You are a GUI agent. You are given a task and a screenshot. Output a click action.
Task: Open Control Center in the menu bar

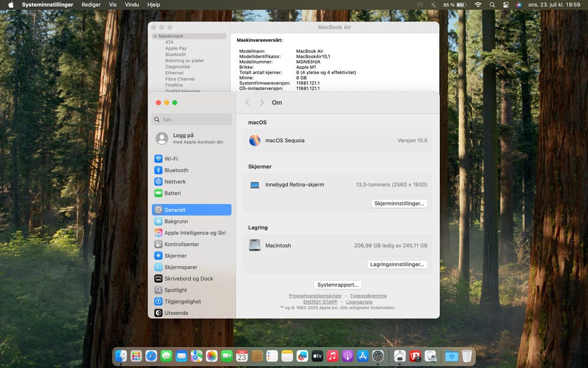[x=505, y=5]
